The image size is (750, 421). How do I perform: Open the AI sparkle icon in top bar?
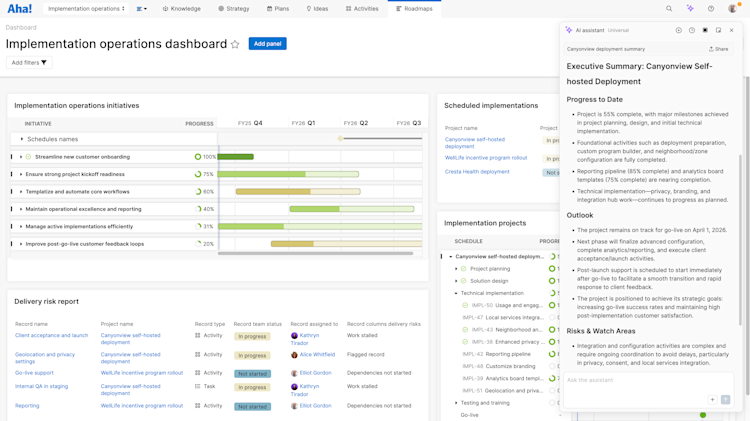(690, 9)
